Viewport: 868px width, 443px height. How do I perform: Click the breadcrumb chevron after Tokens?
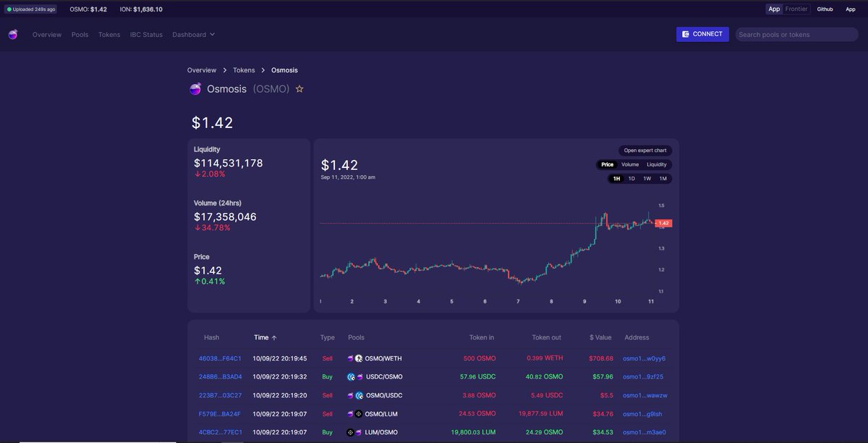263,70
